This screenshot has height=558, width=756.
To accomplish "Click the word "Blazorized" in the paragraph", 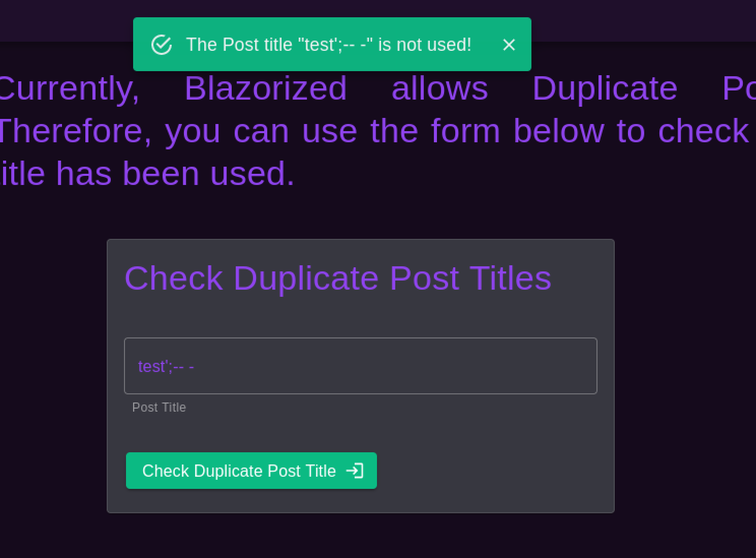I will [265, 88].
